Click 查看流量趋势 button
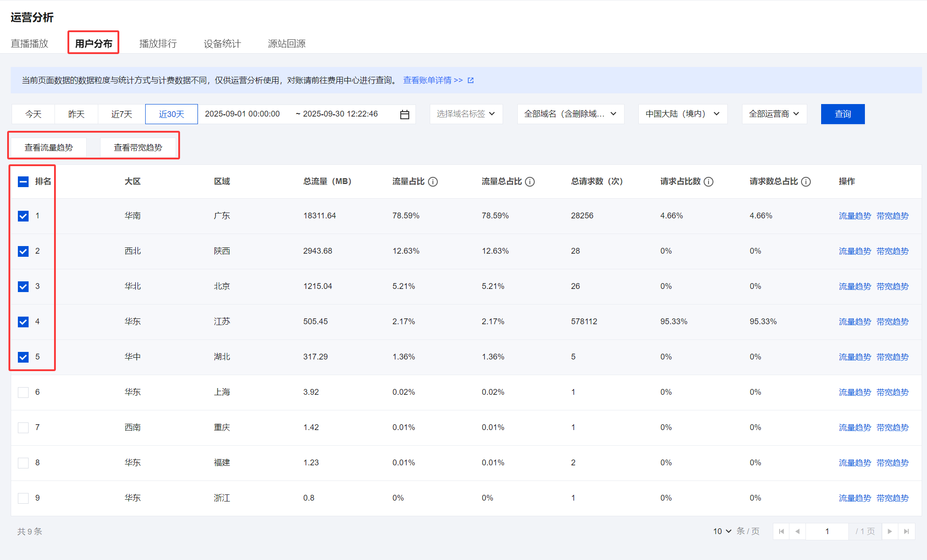 [49, 147]
